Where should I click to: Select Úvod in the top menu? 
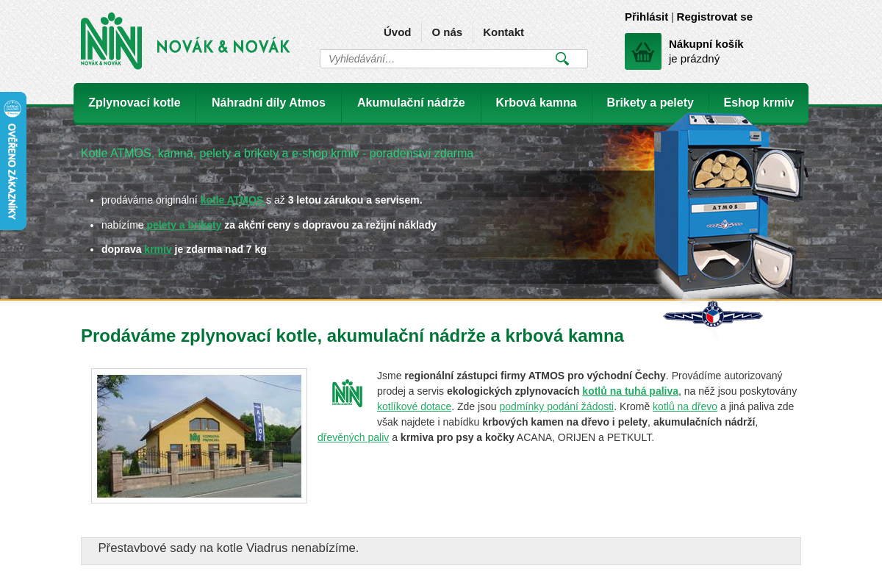click(397, 32)
